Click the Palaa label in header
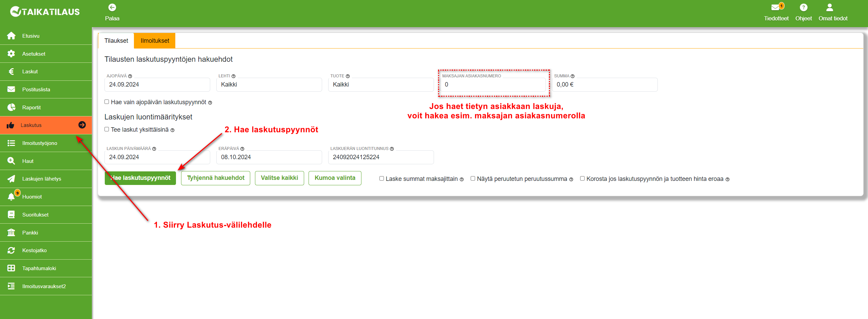 (x=112, y=18)
